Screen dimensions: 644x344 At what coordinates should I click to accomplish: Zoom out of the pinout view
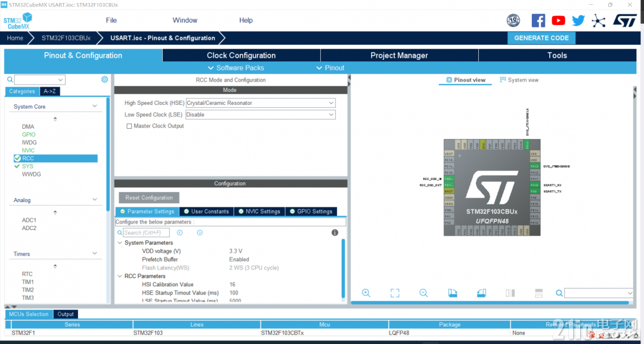click(x=423, y=293)
